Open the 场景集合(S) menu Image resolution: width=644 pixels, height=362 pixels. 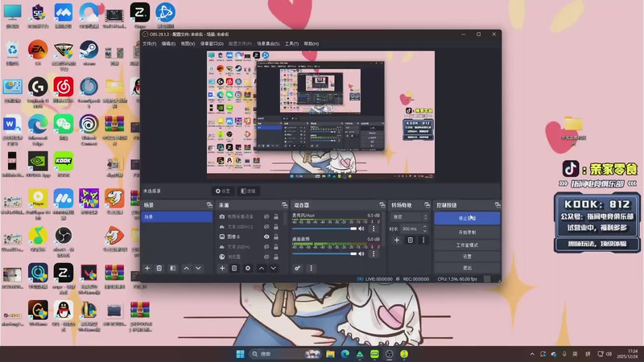click(268, 43)
